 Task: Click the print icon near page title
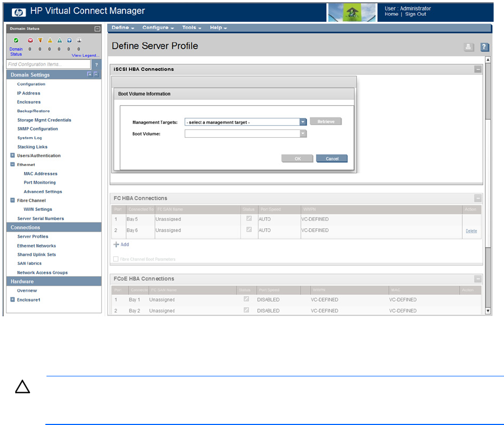(468, 48)
